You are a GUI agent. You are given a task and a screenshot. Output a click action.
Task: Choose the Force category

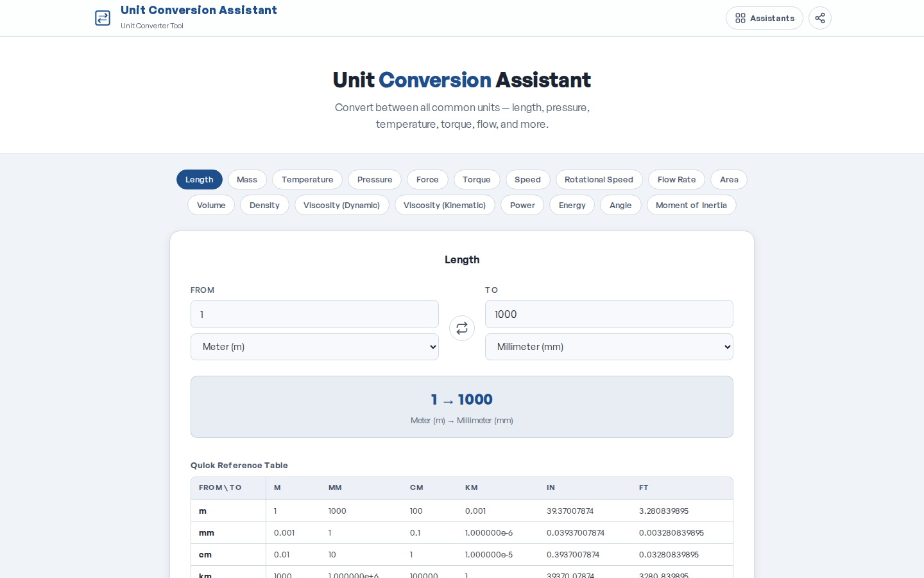427,180
